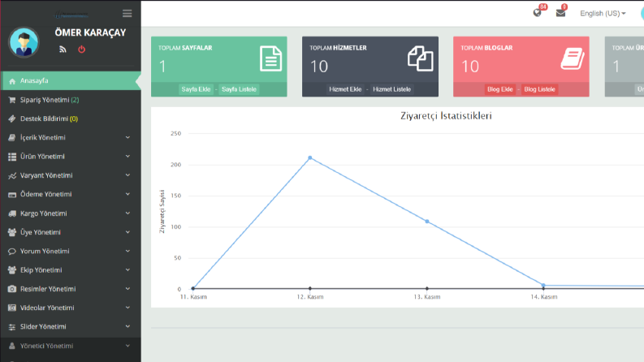
Task: Click the person icon for Yönetici Yönetimi
Action: pyautogui.click(x=12, y=346)
